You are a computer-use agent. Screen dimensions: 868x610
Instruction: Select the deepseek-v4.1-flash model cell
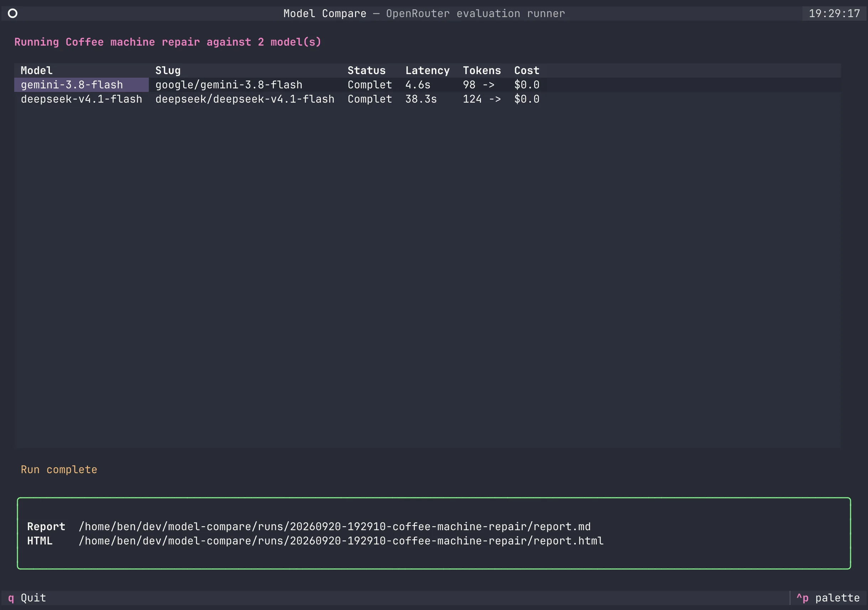81,99
